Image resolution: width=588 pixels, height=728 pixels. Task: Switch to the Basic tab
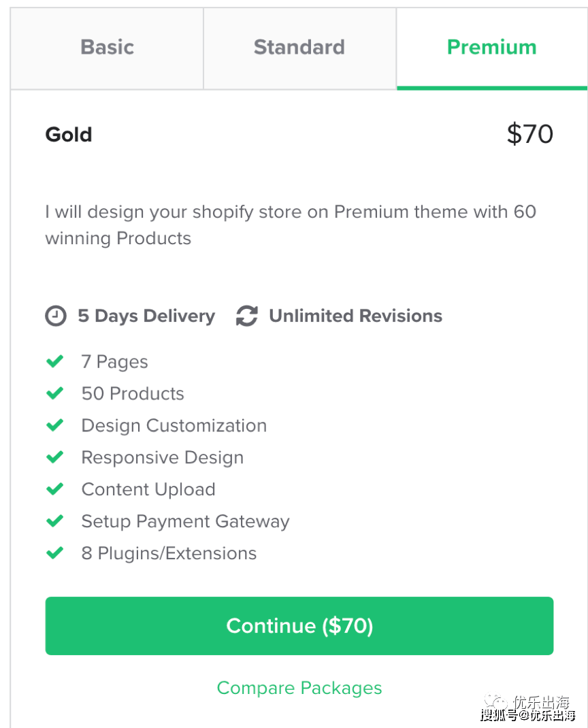tap(106, 48)
